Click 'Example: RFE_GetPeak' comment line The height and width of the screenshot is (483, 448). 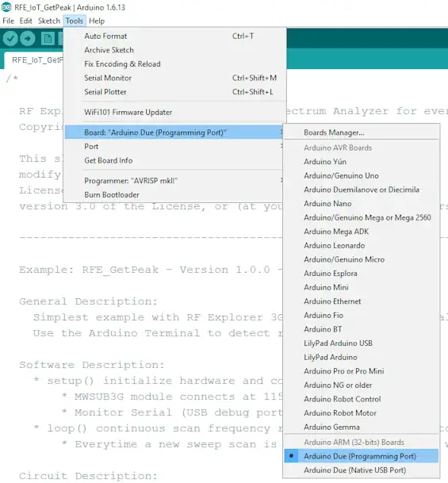point(151,270)
